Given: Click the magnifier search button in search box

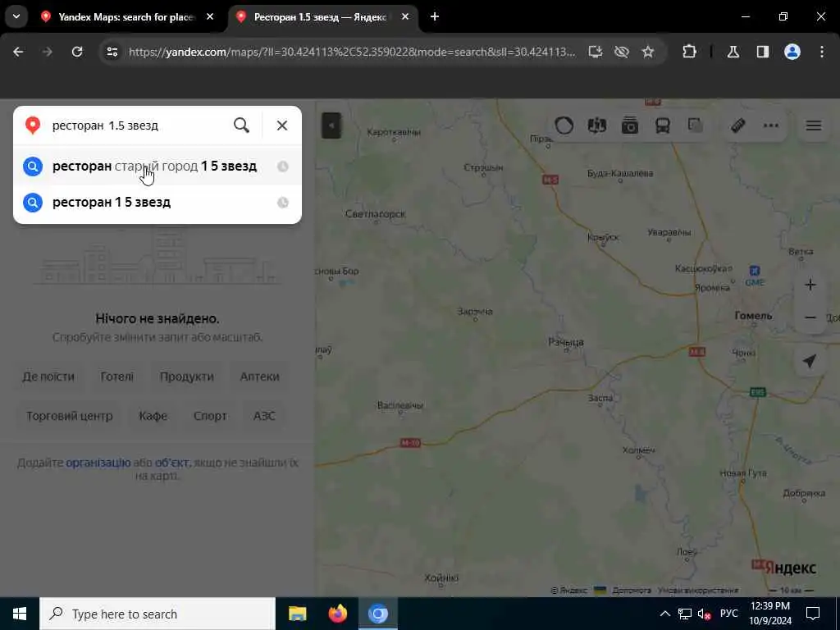Looking at the screenshot, I should point(241,126).
